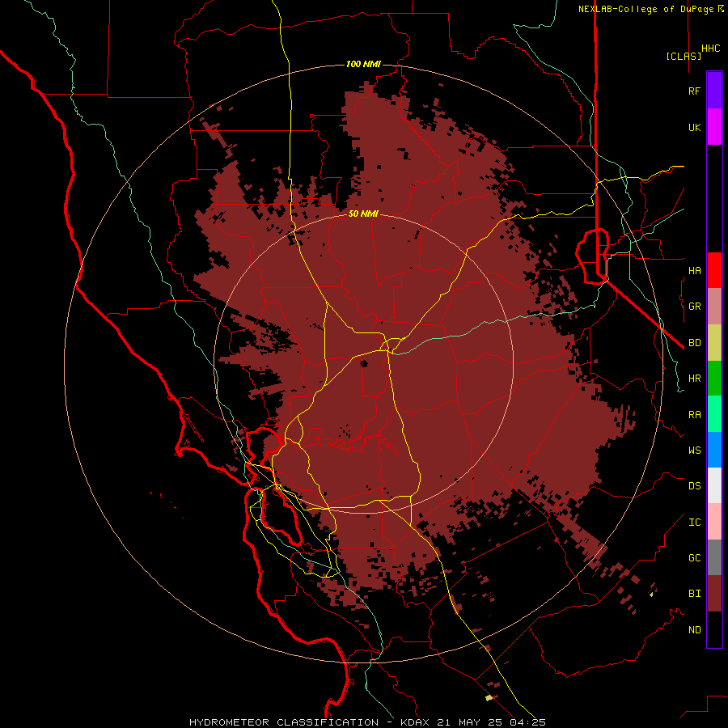Viewport: 728px width, 728px height.
Task: Click the brown BI legend swatch
Action: tap(714, 594)
